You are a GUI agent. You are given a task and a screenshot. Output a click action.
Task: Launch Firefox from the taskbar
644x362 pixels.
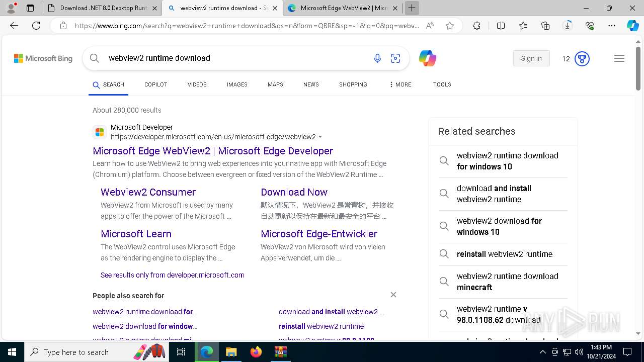(x=256, y=352)
